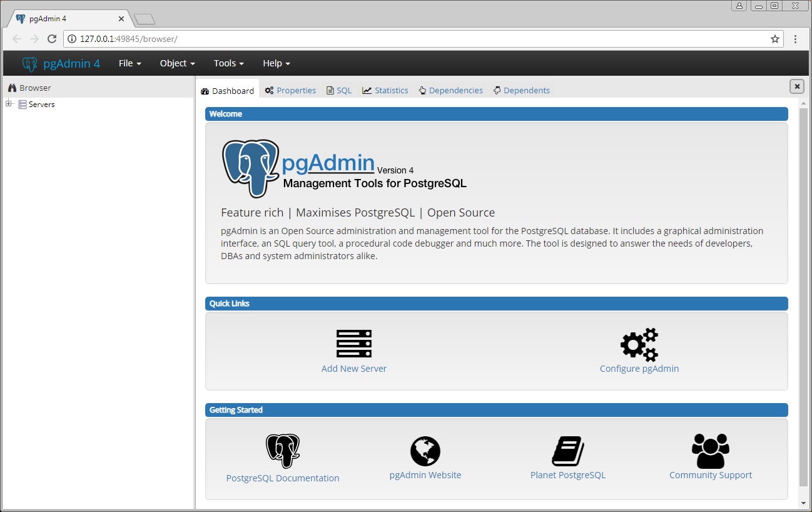Open a new Chrome tab
The width and height of the screenshot is (812, 512).
pos(145,19)
